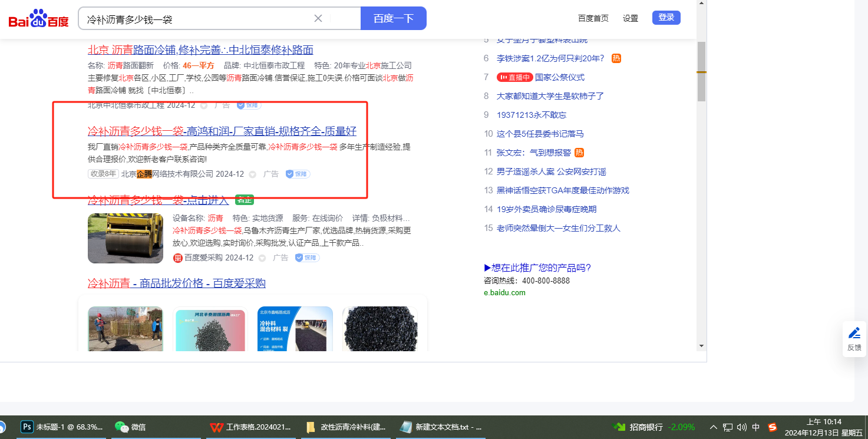Switch to Photoshop 未标题-1 in taskbar
The image size is (868, 439).
point(62,427)
